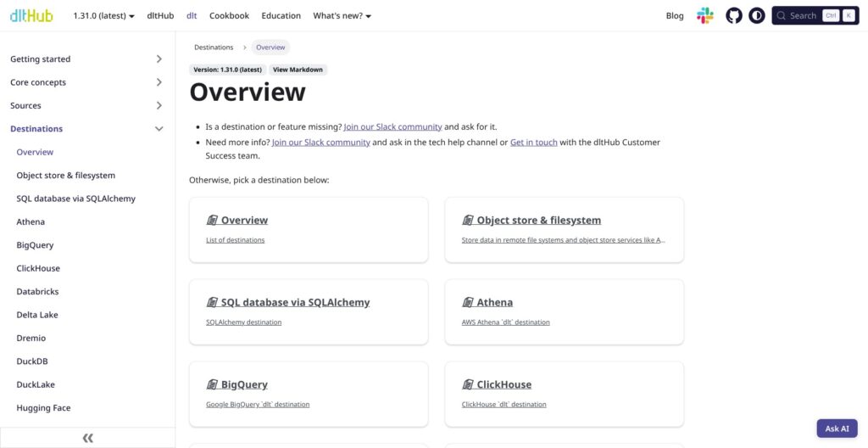Open Object store & filesystem in sidebar
This screenshot has height=448, width=868.
pyautogui.click(x=66, y=175)
